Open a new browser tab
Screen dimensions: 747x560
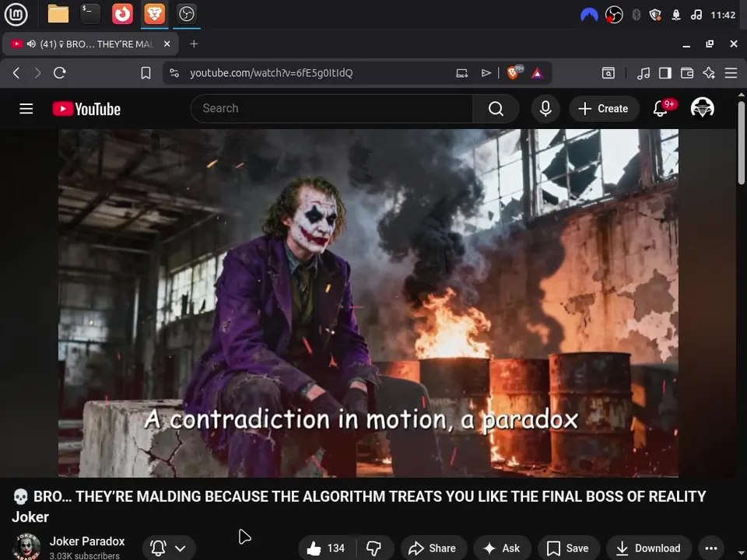coord(194,44)
